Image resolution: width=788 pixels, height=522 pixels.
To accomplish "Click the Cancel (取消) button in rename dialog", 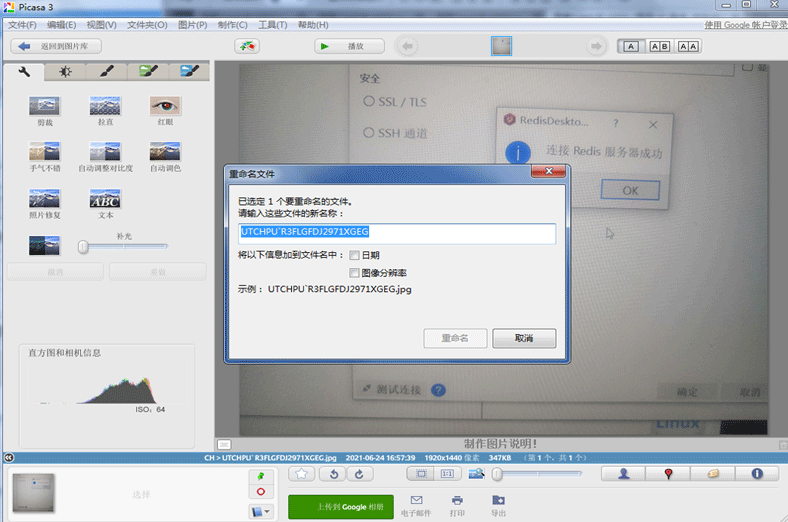I will point(524,338).
